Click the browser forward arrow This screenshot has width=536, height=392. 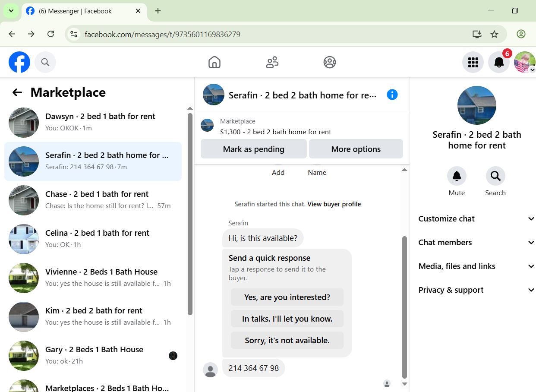tap(31, 34)
